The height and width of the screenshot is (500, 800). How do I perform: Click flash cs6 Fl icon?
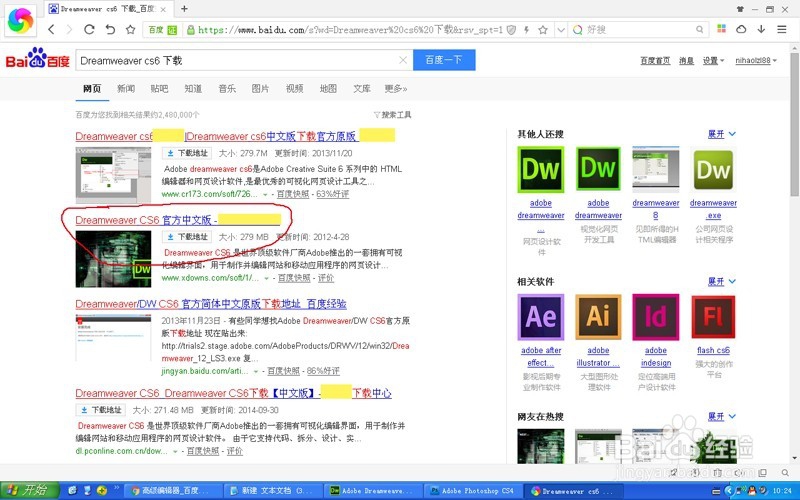713,317
